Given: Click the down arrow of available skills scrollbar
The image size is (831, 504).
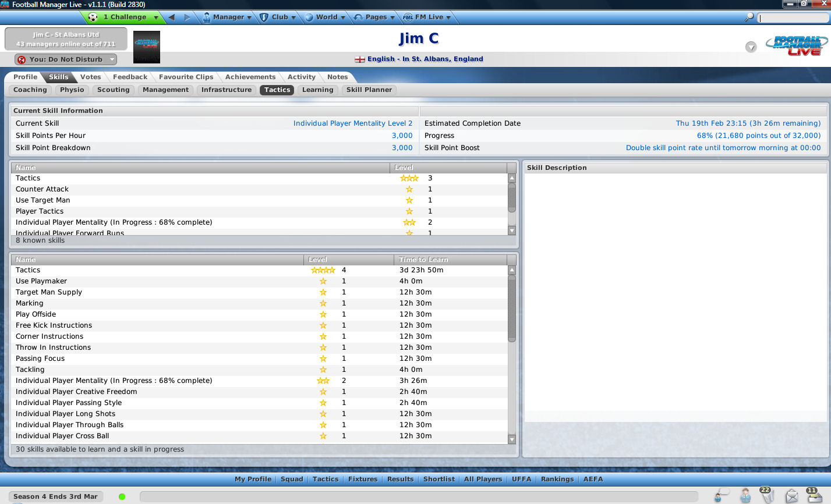Looking at the screenshot, I should 512,439.
